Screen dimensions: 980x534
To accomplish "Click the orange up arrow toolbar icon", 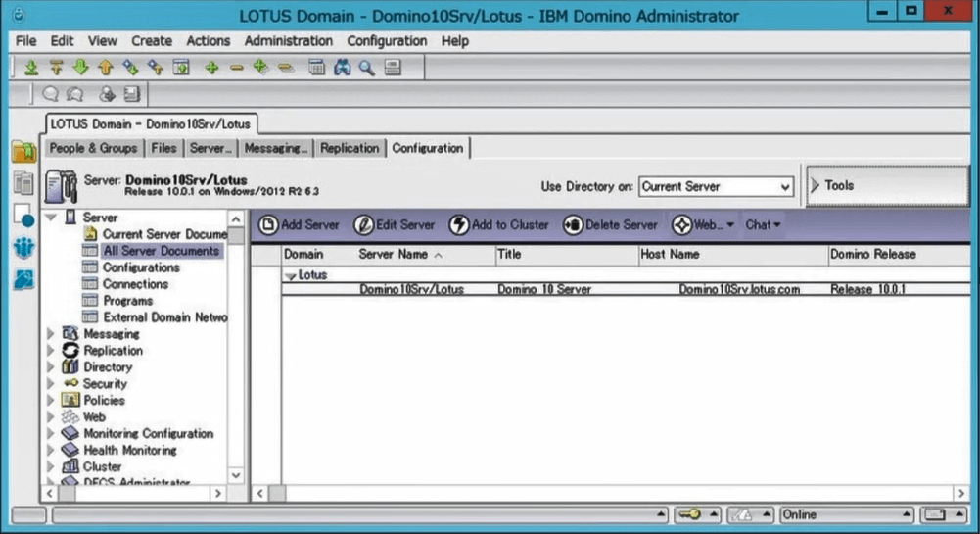I will click(x=105, y=68).
